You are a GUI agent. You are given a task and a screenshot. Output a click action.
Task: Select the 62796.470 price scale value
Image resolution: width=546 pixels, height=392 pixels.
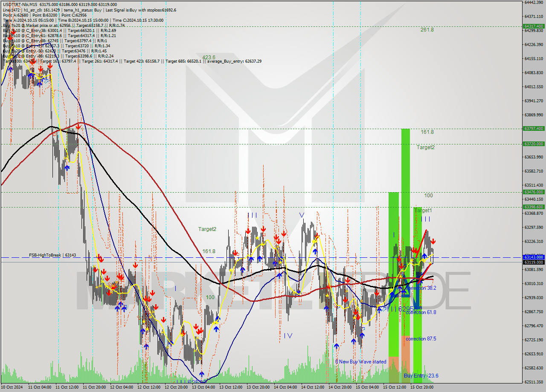point(533,326)
